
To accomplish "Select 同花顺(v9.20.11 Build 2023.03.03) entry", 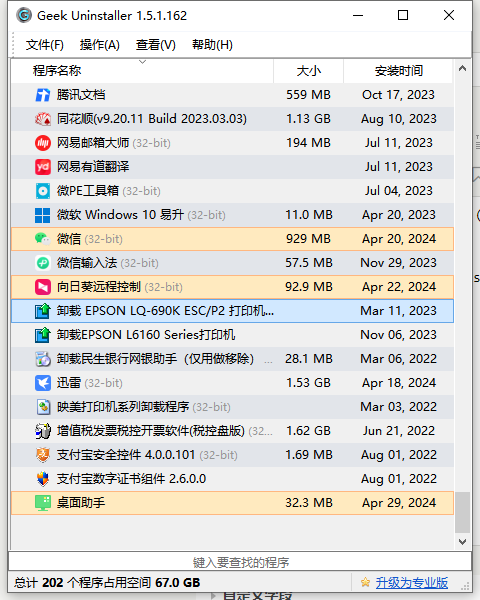I will pyautogui.click(x=152, y=119).
